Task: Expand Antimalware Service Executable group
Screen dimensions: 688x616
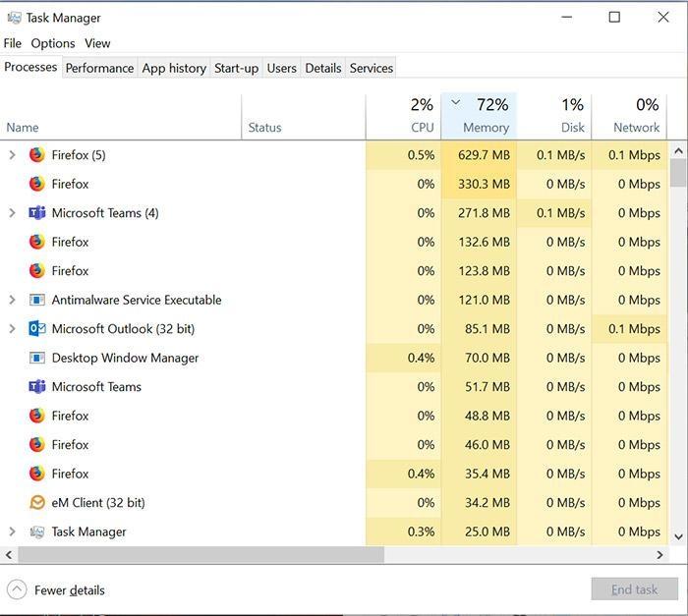Action: pos(12,300)
